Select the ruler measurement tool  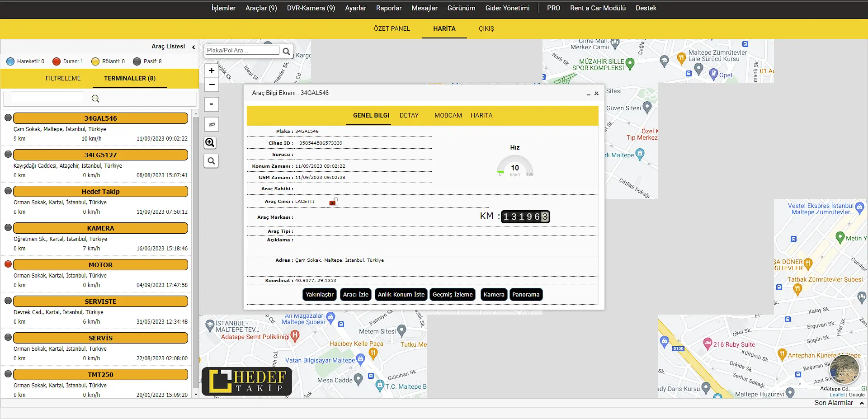point(211,124)
